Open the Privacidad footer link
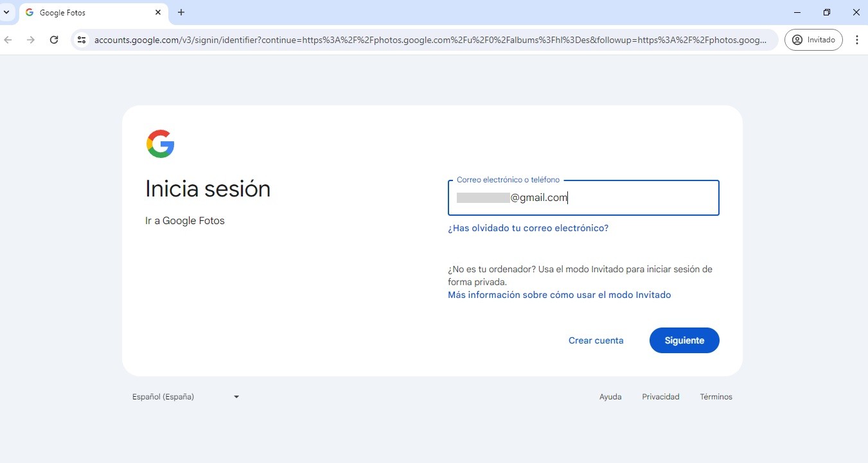The image size is (868, 463). [x=660, y=397]
